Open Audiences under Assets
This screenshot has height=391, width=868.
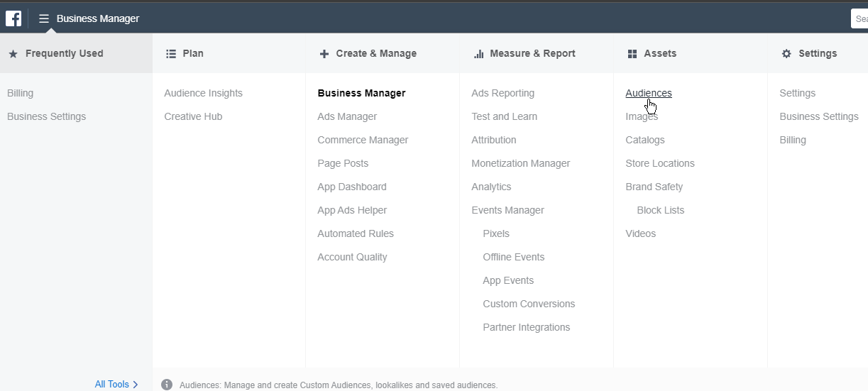point(648,93)
